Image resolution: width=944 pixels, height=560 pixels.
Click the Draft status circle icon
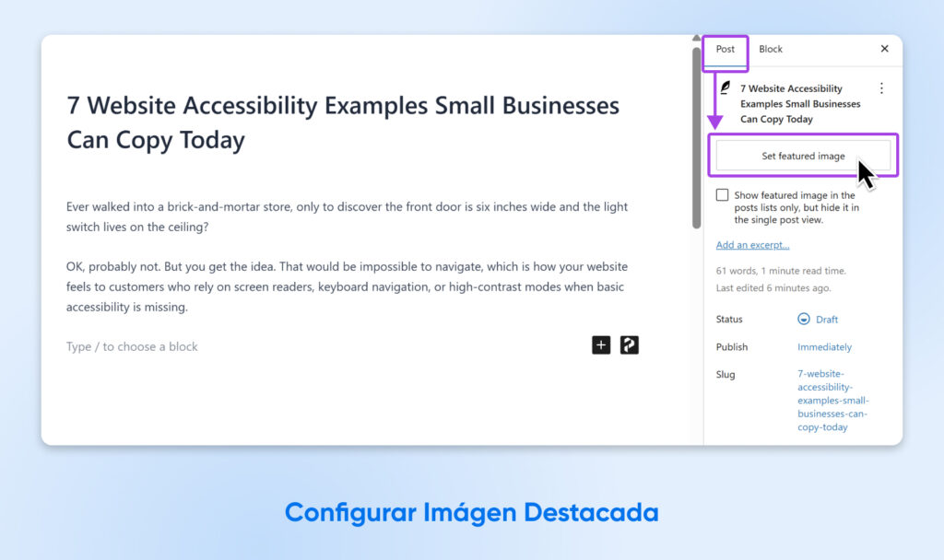pyautogui.click(x=801, y=319)
